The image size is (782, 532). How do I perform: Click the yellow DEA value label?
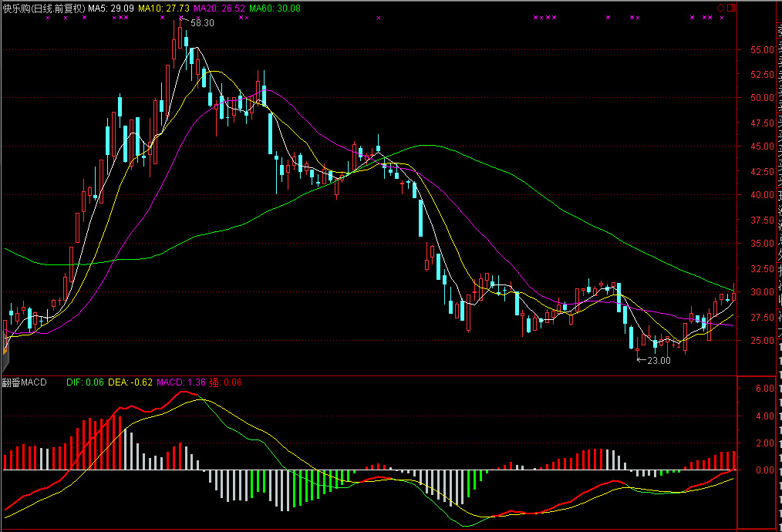pos(130,382)
